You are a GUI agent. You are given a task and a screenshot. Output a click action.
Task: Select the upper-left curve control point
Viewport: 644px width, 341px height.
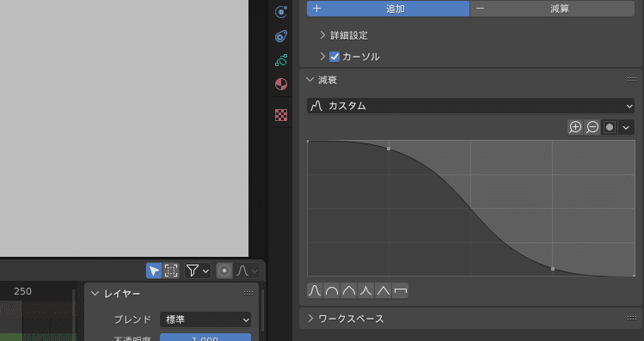[389, 149]
